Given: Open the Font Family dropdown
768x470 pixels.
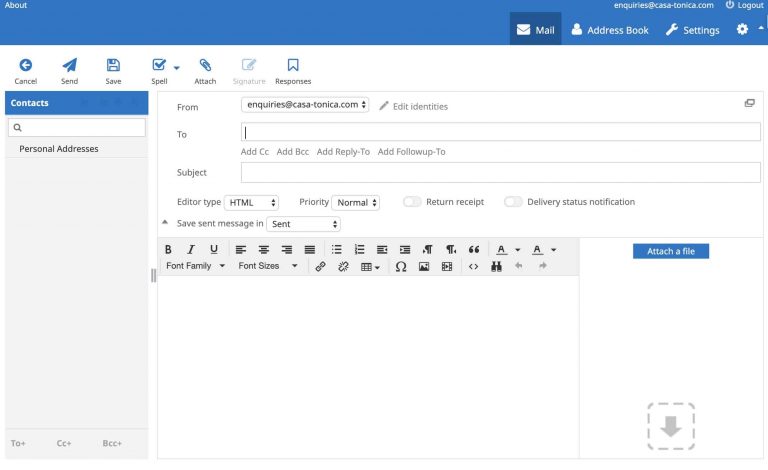Looking at the screenshot, I should tap(195, 266).
